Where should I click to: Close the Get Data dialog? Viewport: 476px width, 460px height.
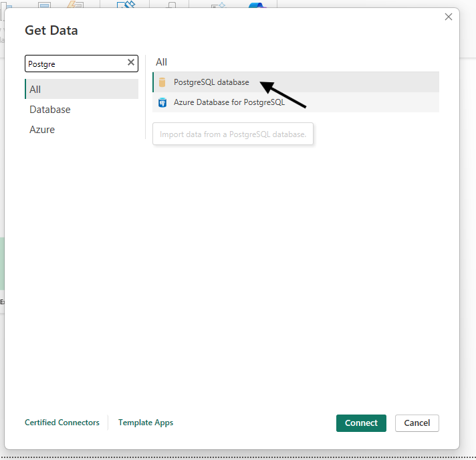click(x=449, y=17)
